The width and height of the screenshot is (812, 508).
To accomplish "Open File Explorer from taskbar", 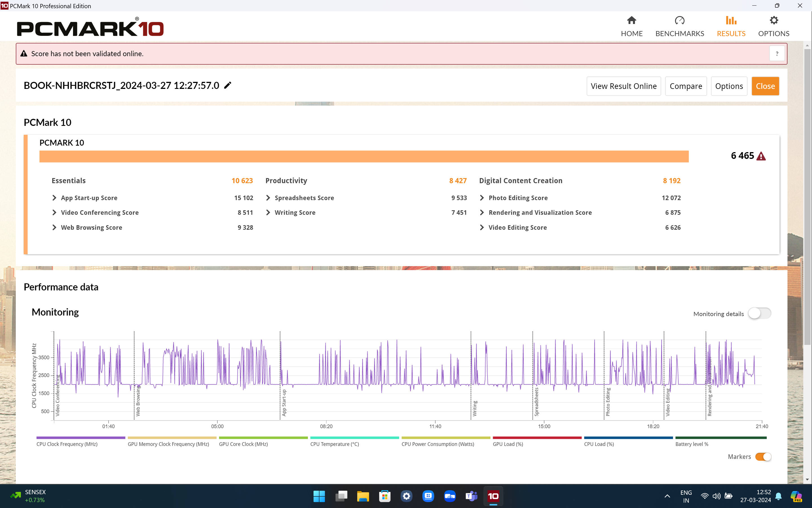I will point(363,496).
